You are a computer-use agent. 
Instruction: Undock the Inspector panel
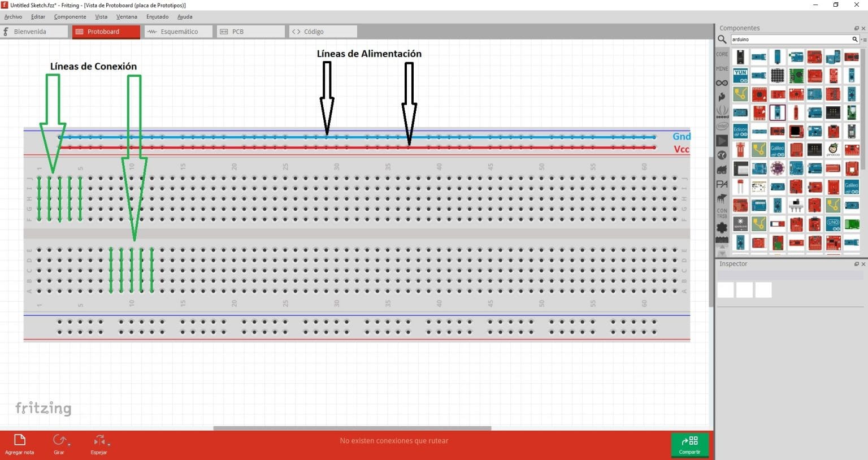click(x=856, y=264)
